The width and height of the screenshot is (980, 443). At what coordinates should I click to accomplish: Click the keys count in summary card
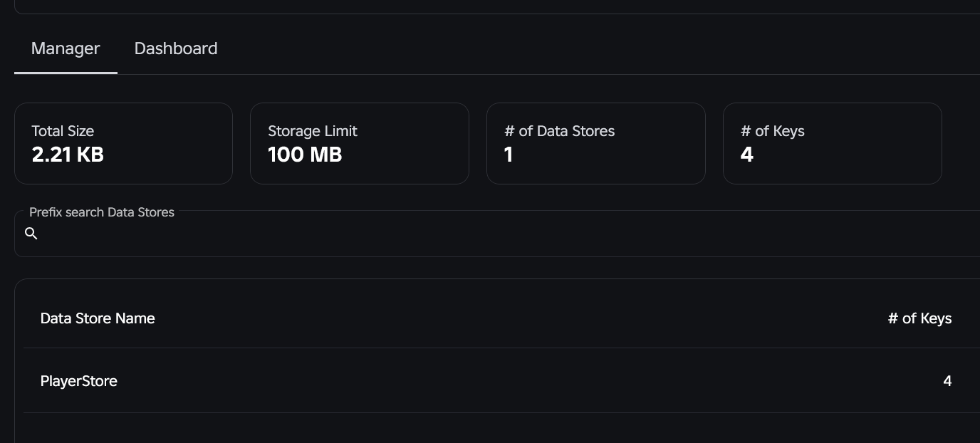[747, 155]
